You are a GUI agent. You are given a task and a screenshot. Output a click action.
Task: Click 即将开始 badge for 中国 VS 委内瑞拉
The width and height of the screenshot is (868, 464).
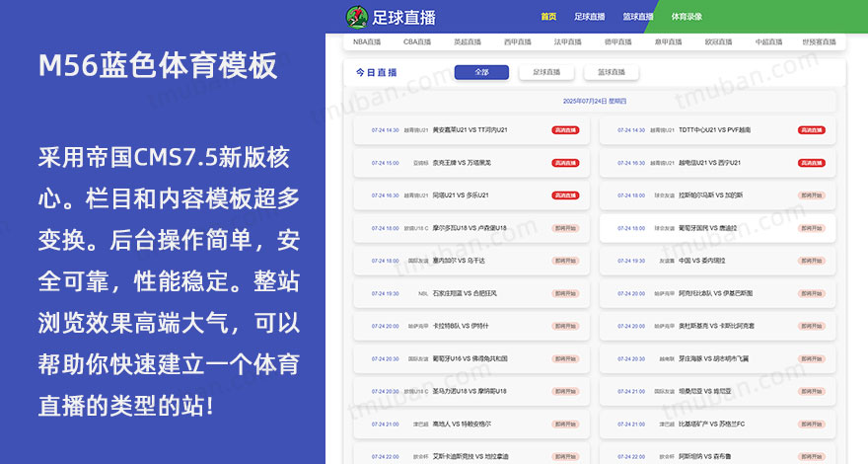(812, 261)
